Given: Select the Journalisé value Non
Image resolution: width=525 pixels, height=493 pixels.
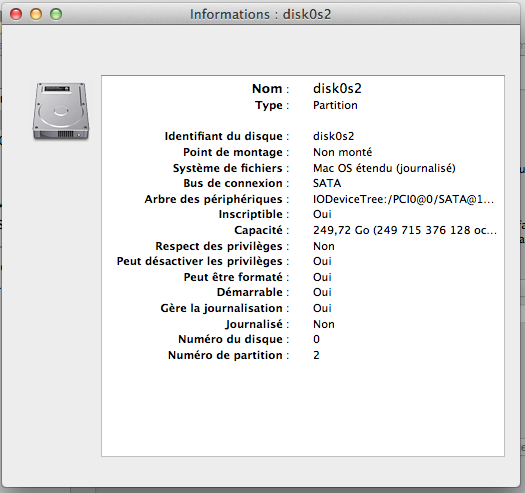Looking at the screenshot, I should pyautogui.click(x=323, y=324).
